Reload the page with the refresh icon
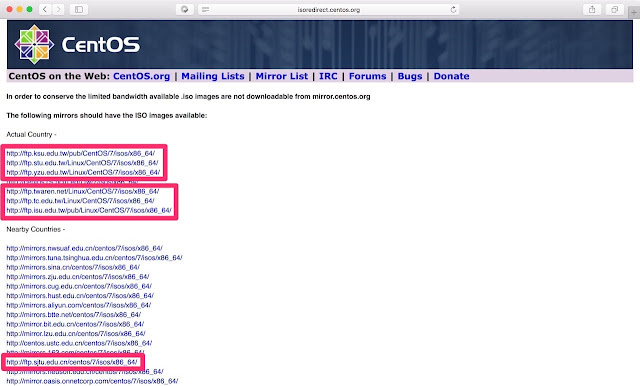 (x=453, y=9)
